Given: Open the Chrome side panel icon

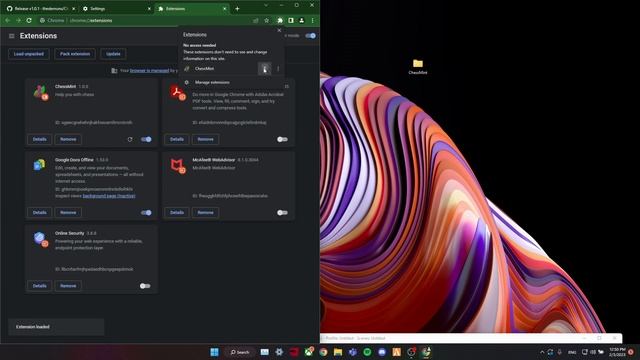Looking at the screenshot, I should (291, 20).
